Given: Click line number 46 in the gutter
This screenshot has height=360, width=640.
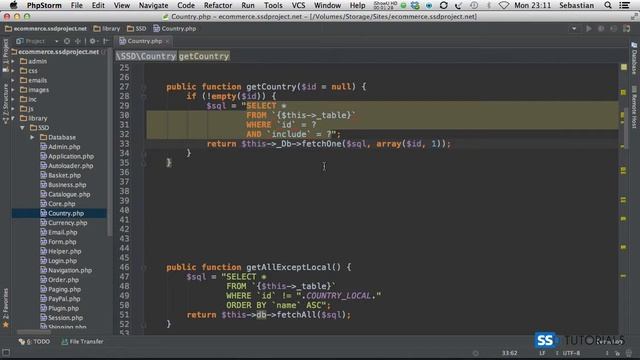Looking at the screenshot, I should [124, 267].
